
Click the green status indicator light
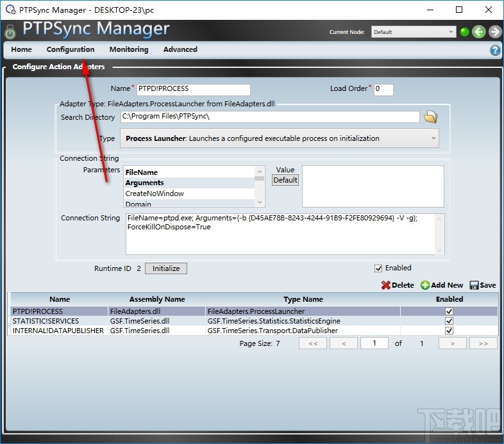[464, 32]
